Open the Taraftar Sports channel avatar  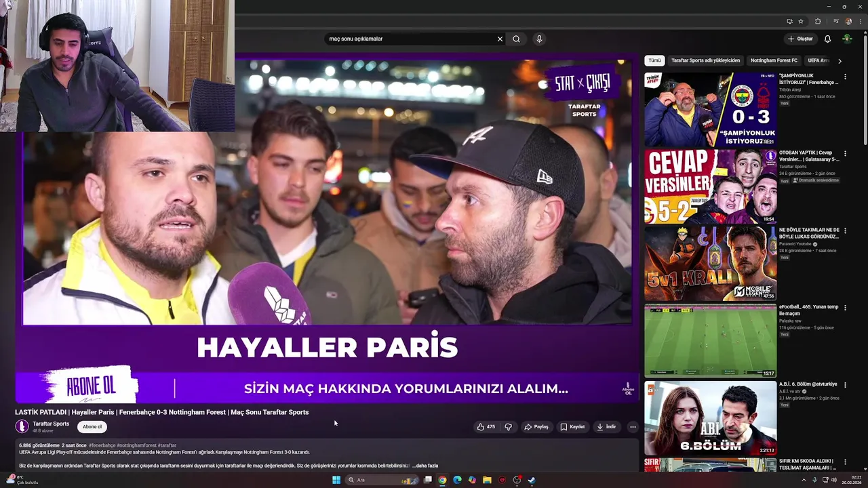click(22, 426)
